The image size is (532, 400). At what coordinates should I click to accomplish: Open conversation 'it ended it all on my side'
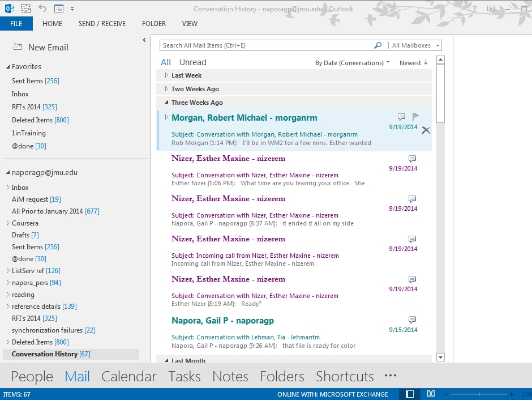point(294,211)
